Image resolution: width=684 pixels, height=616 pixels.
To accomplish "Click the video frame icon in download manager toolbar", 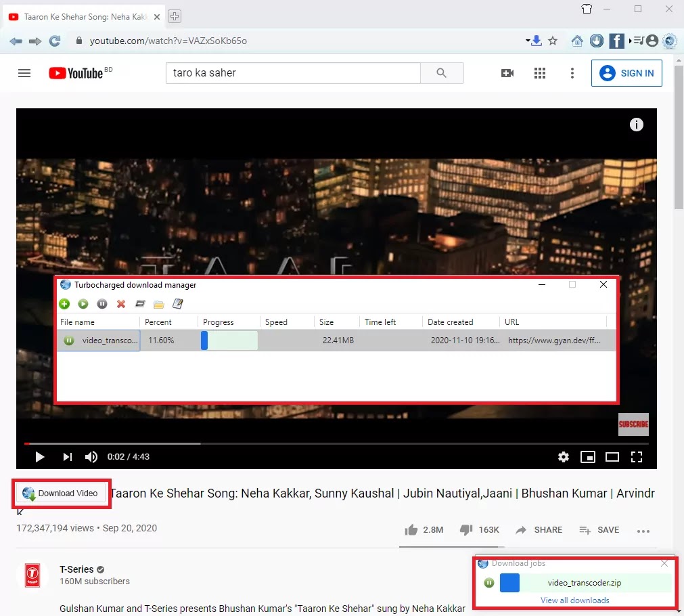I will pyautogui.click(x=140, y=304).
